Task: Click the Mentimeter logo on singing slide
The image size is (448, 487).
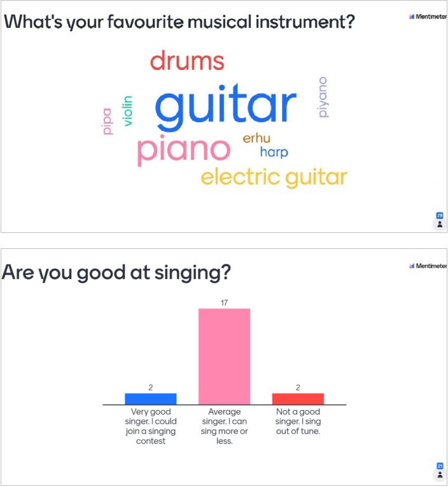Action: click(429, 266)
